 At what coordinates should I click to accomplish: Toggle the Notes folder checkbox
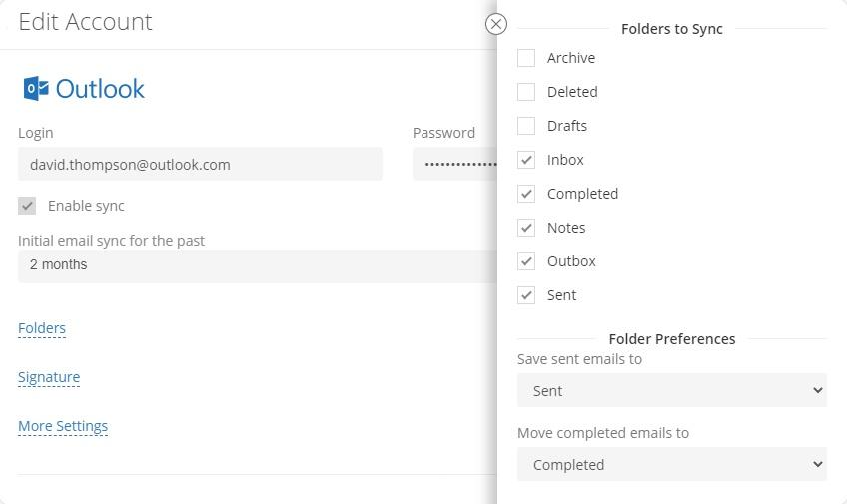point(526,228)
